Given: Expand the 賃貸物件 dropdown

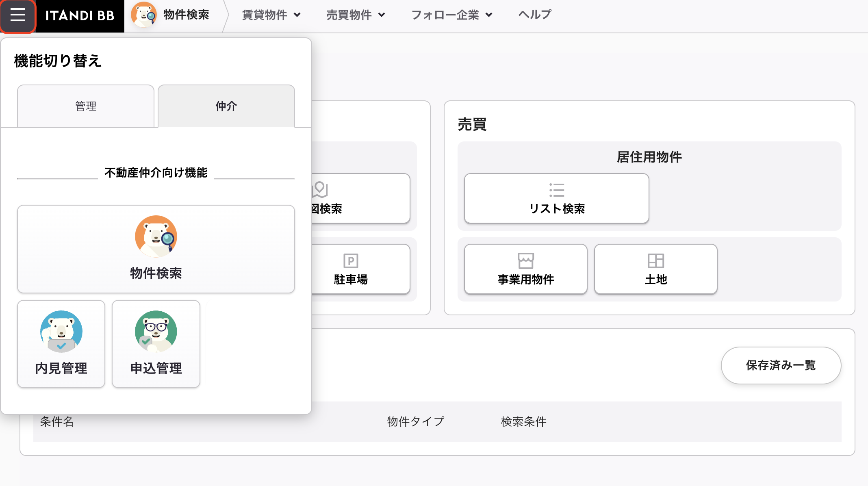Looking at the screenshot, I should tap(271, 15).
